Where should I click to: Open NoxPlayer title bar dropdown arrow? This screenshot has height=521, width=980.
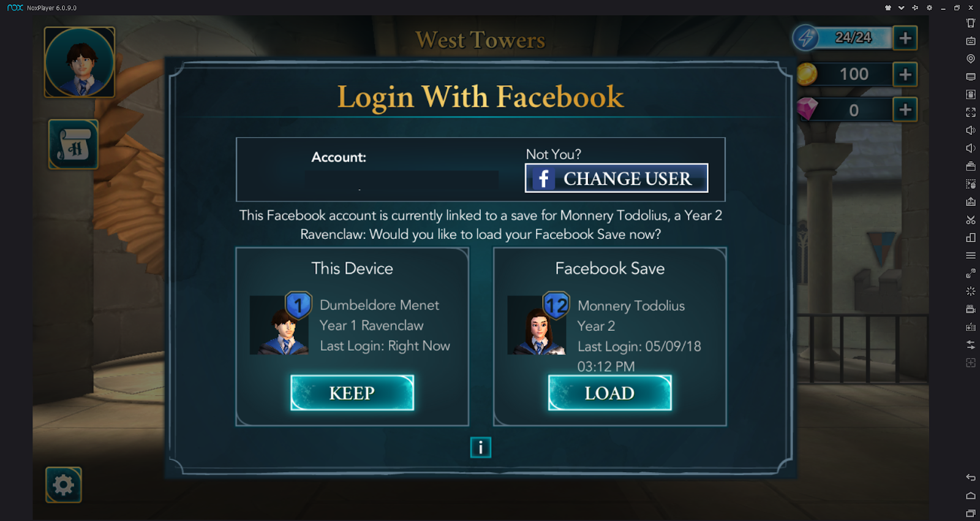[901, 8]
